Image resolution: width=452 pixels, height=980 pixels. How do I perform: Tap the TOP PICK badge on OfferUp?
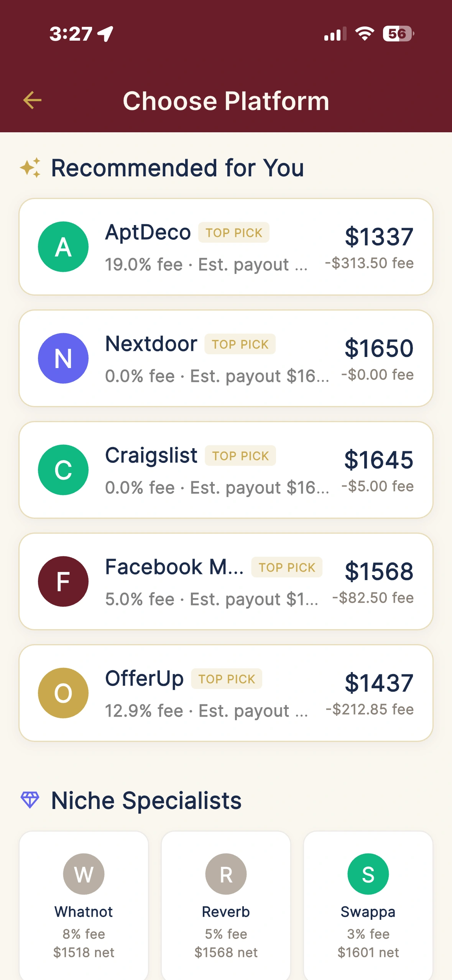click(x=227, y=679)
